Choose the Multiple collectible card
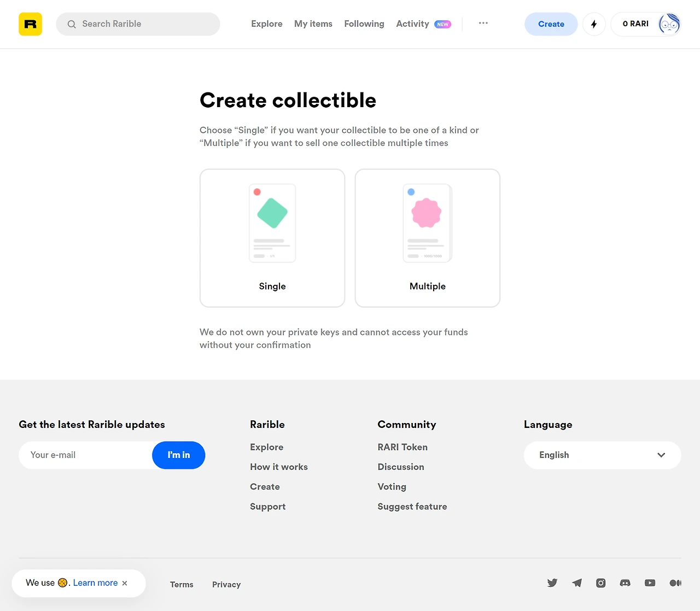 point(428,238)
